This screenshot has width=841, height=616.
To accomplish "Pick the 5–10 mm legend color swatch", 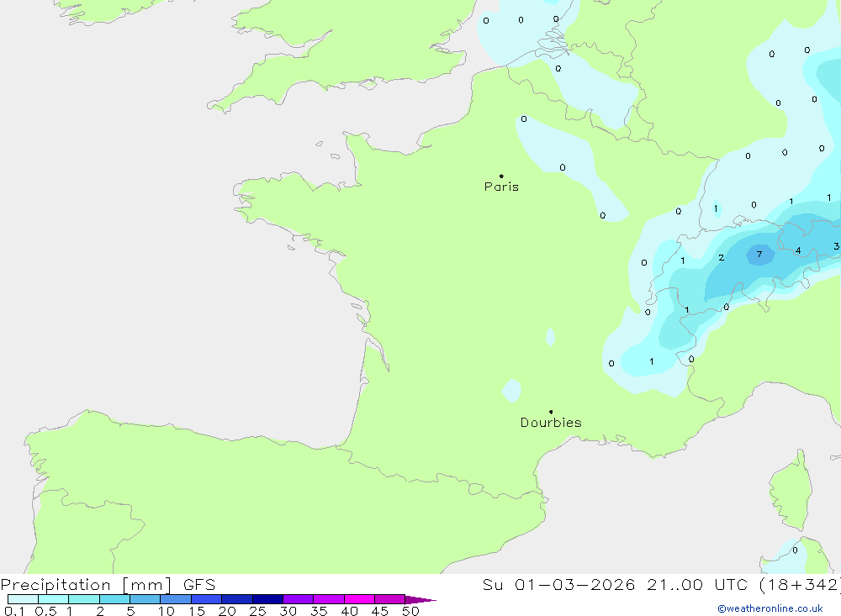I will click(x=145, y=599).
